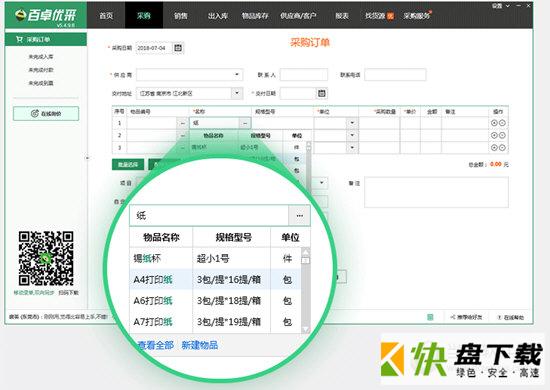Click the mobile app QR code

[46, 258]
